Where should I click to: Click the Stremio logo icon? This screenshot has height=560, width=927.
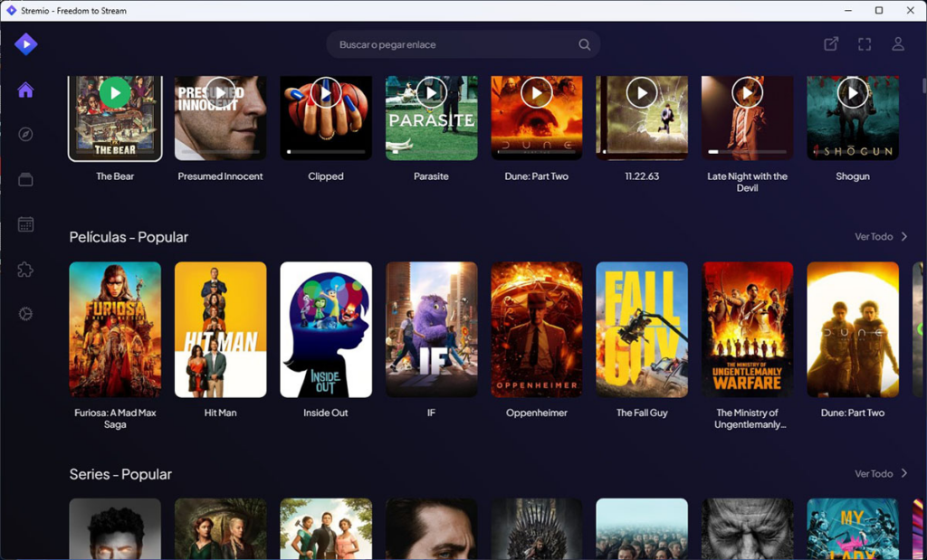[26, 44]
